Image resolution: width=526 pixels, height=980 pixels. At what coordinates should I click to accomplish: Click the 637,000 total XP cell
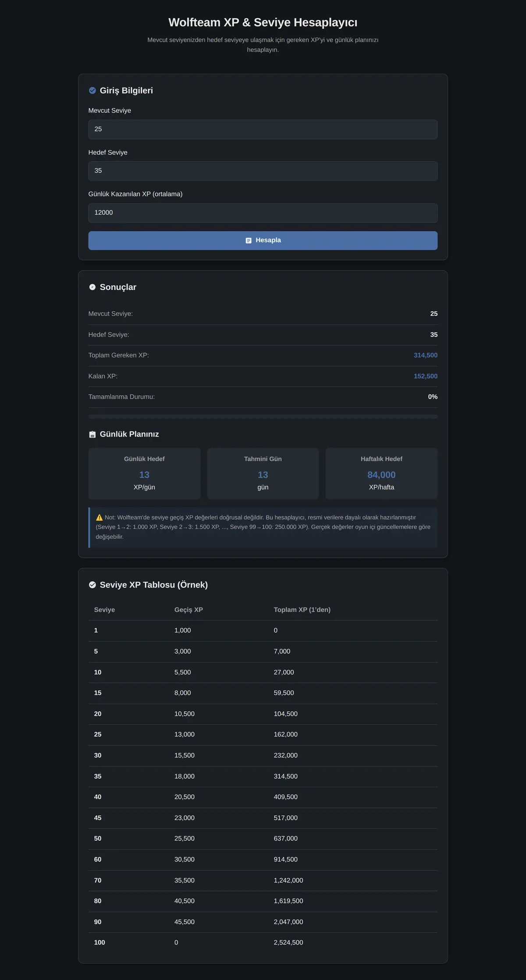pos(286,838)
